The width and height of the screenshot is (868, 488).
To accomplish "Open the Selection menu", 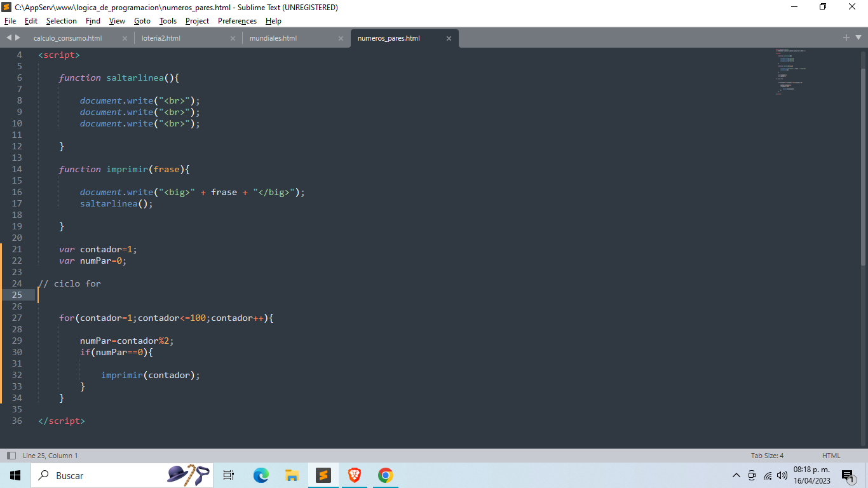I will (x=61, y=21).
